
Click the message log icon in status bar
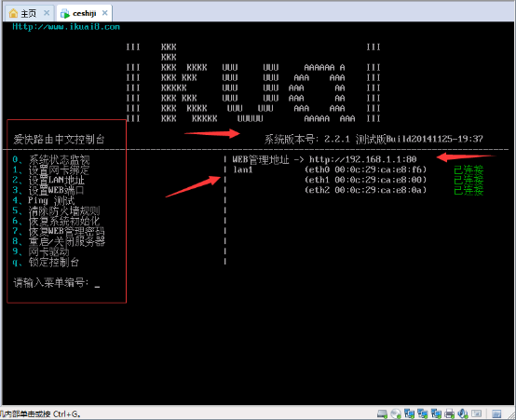496,413
